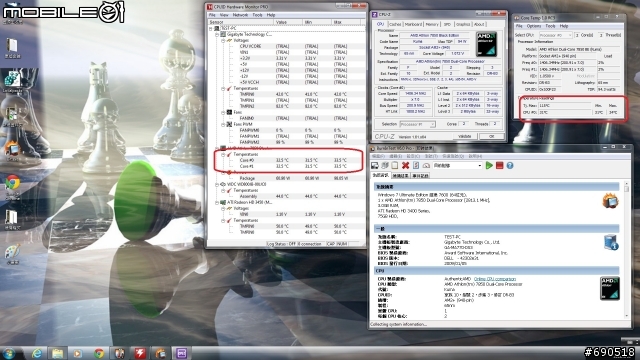Viewport: 640px width, 360px height.
Task: Click the gauge icon in BurnInTest toolbar
Action: click(x=426, y=165)
